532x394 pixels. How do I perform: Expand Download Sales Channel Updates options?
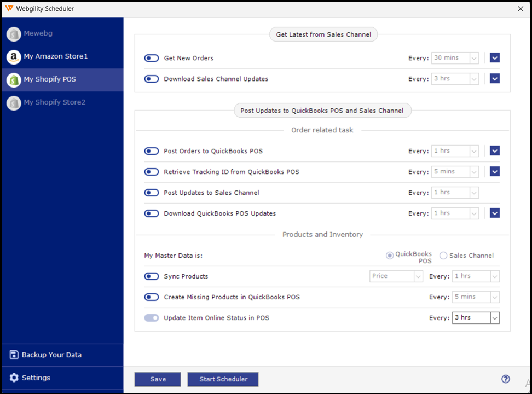click(494, 78)
